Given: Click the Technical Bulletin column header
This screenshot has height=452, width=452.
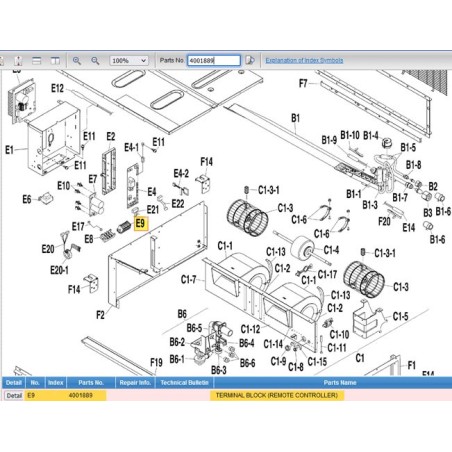Looking at the screenshot, I should click(x=184, y=383).
